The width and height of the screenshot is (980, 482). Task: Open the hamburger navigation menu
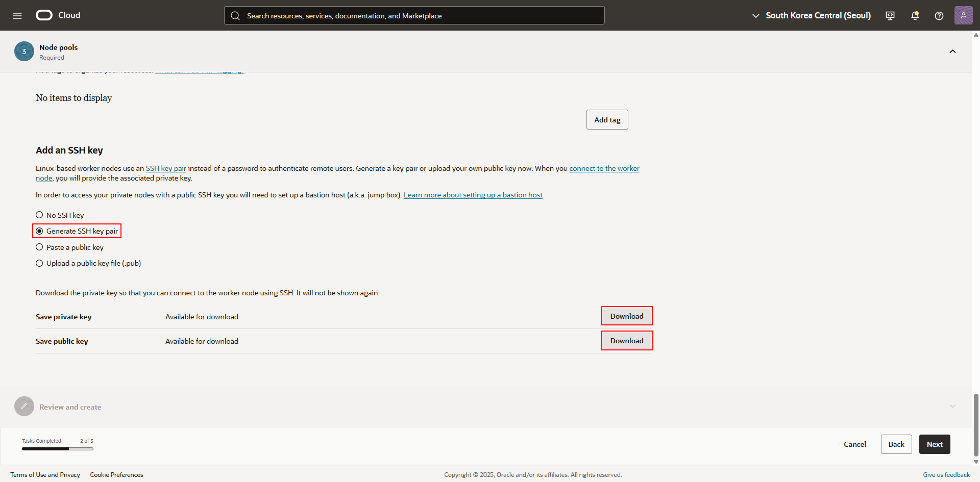coord(17,16)
